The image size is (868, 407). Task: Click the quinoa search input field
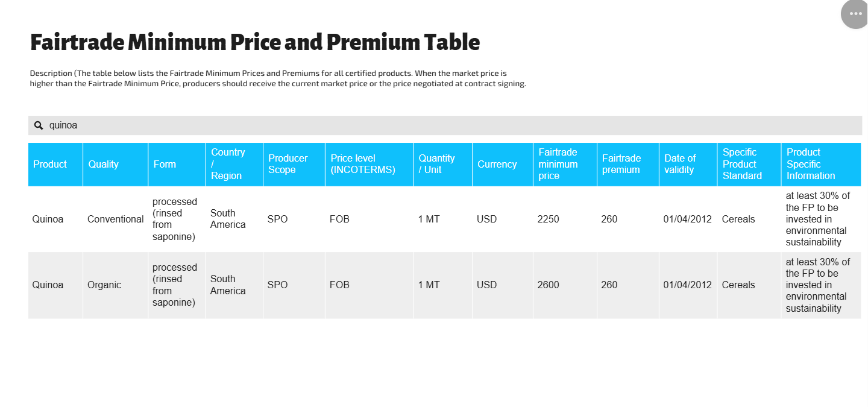pos(422,125)
